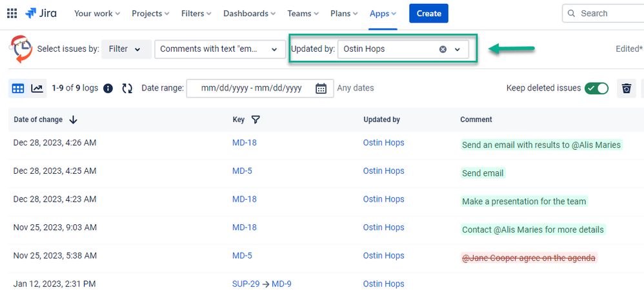
Task: Open the Projects menu
Action: click(150, 14)
